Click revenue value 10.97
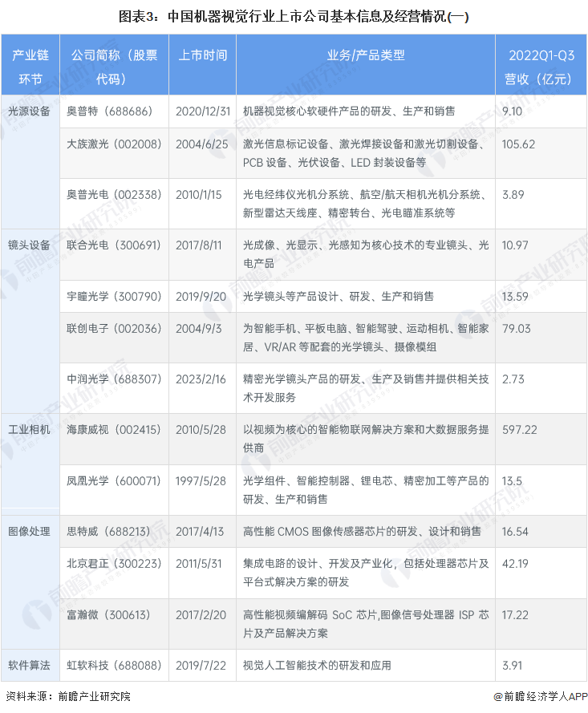The image size is (588, 713). (x=515, y=245)
